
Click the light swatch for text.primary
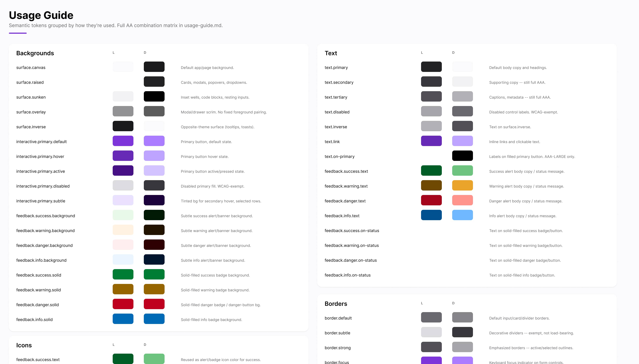(x=431, y=67)
